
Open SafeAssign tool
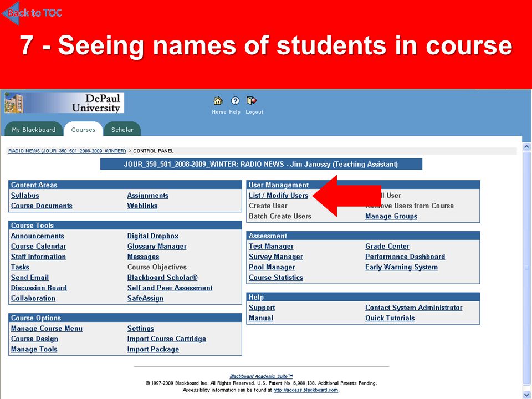145,298
